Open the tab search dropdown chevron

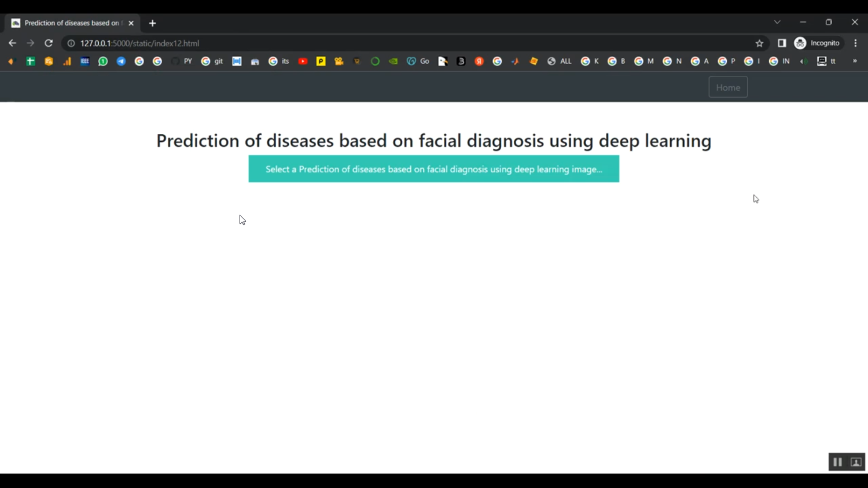pyautogui.click(x=777, y=22)
